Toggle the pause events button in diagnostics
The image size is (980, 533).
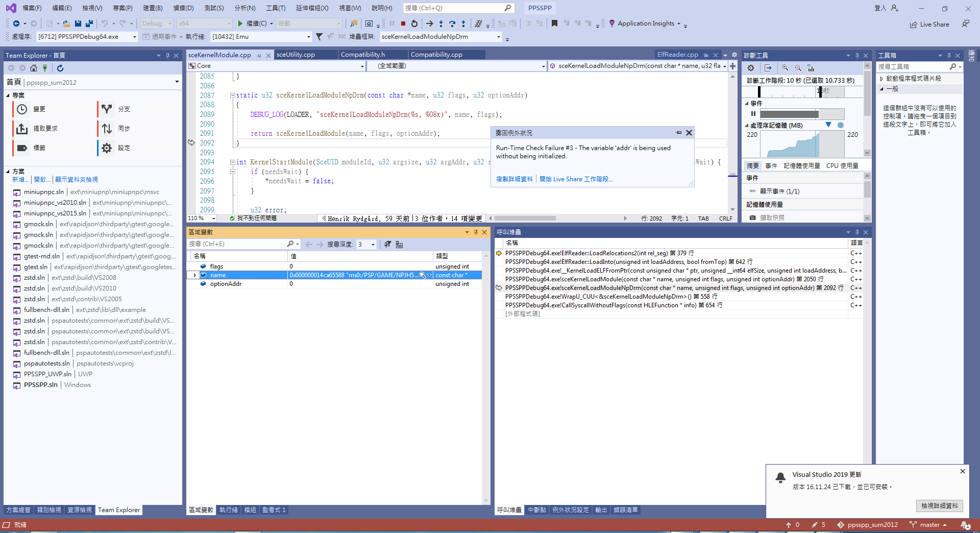click(753, 114)
